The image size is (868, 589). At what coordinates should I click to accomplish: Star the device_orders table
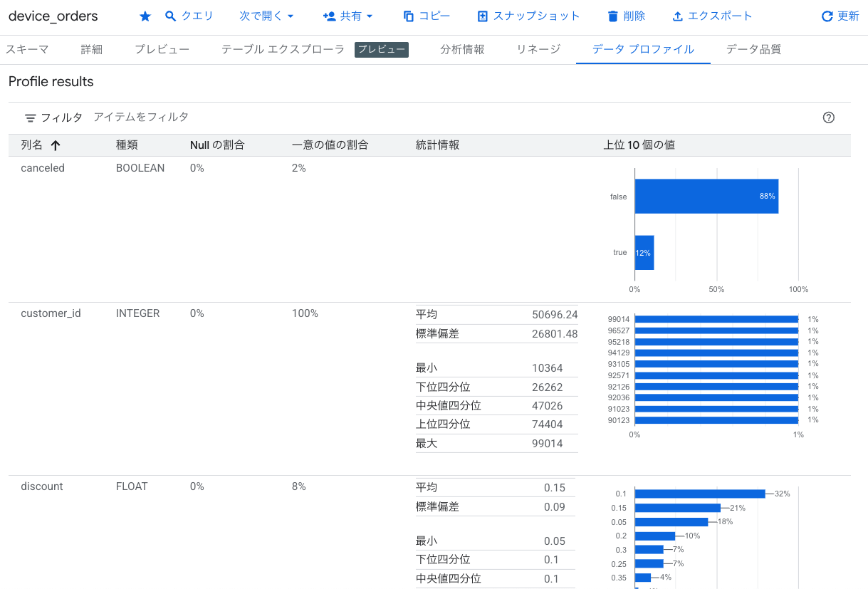tap(145, 16)
